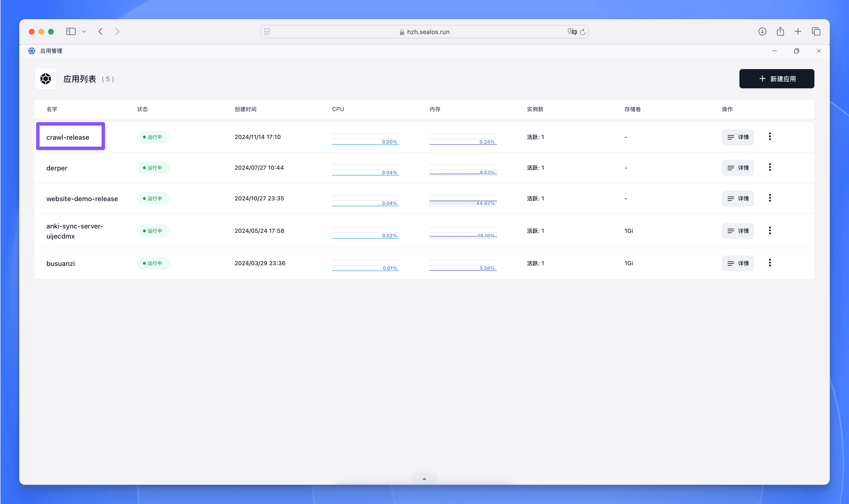Click the 运行中 status badge for crawl-release
The width and height of the screenshot is (849, 504).
click(153, 137)
